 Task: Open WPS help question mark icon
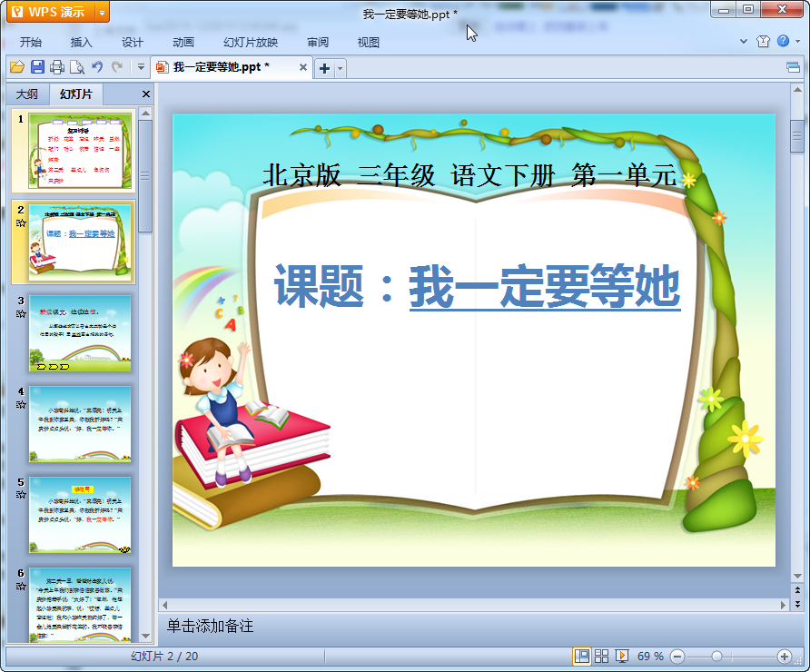(x=783, y=41)
